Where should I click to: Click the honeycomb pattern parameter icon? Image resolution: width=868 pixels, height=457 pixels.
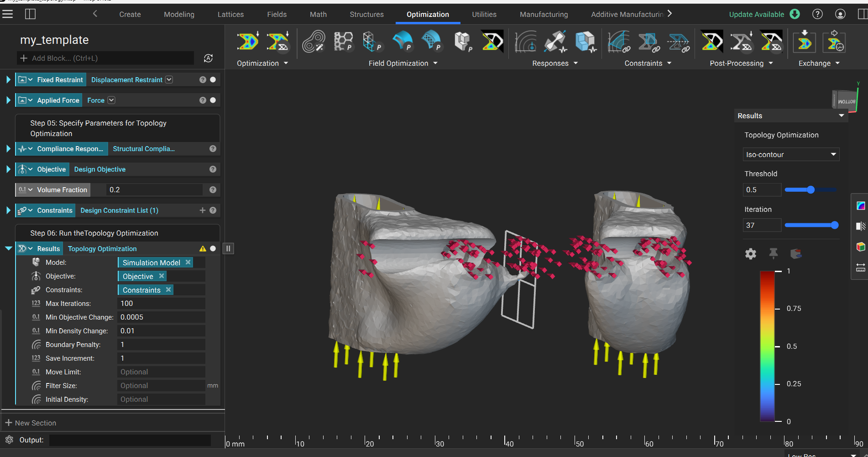(x=343, y=42)
